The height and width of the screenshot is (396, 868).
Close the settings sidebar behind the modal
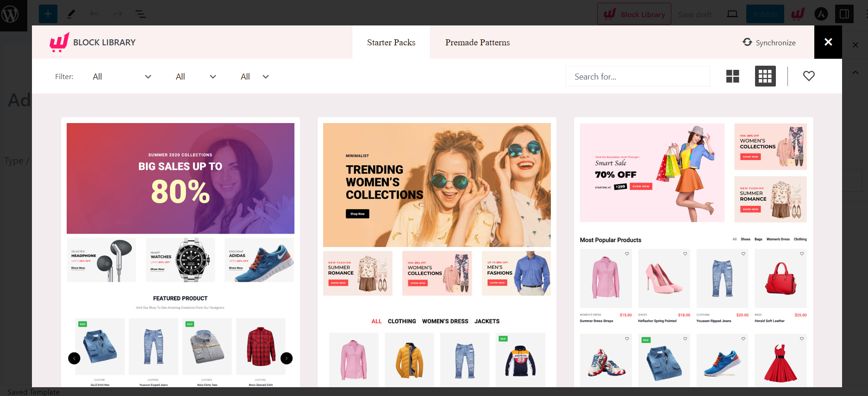pyautogui.click(x=856, y=45)
